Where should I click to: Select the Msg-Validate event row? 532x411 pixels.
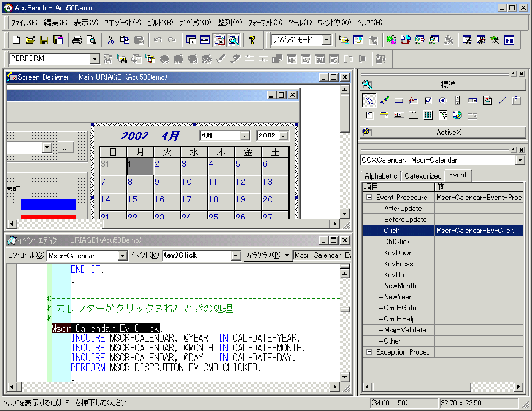pos(443,330)
